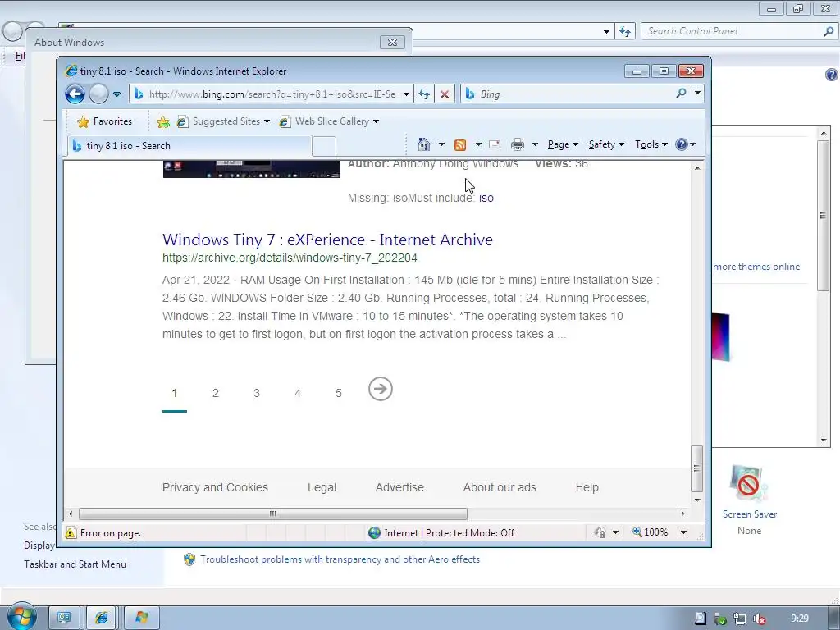Open the Tools menu
This screenshot has width=840, height=630.
[651, 144]
